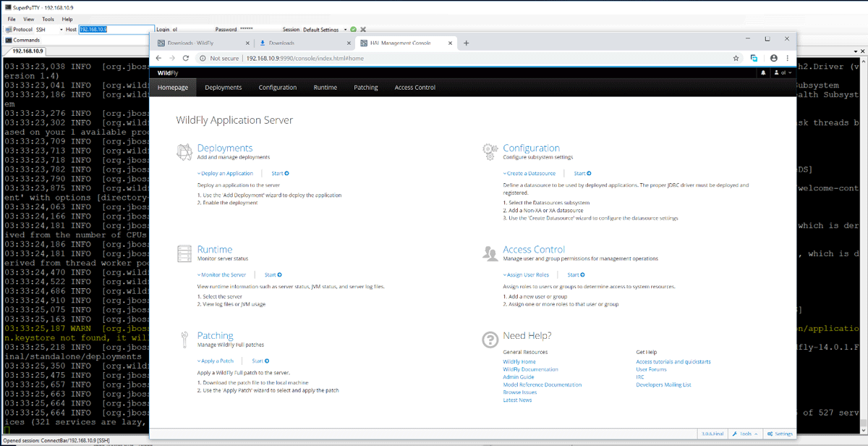Open the Runtime navigation tab
The image size is (868, 446).
coord(325,88)
